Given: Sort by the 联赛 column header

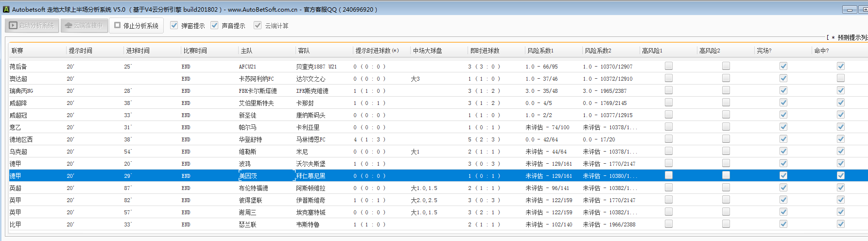Looking at the screenshot, I should tap(17, 51).
